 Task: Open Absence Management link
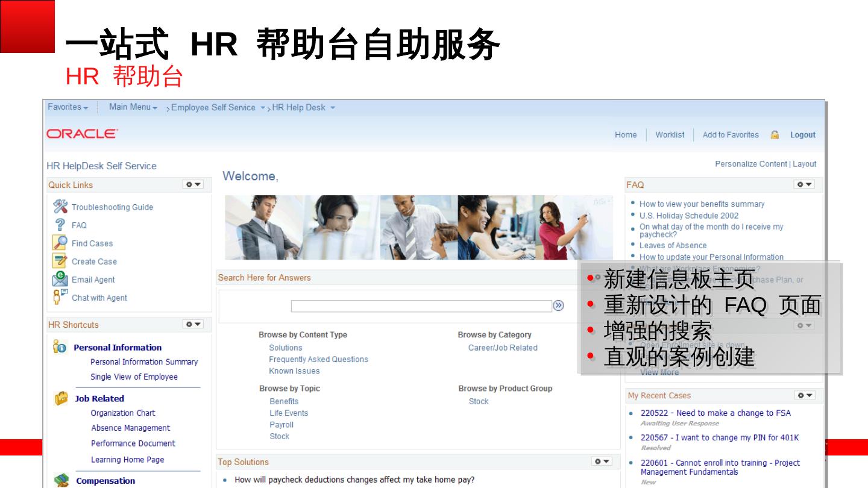[131, 428]
